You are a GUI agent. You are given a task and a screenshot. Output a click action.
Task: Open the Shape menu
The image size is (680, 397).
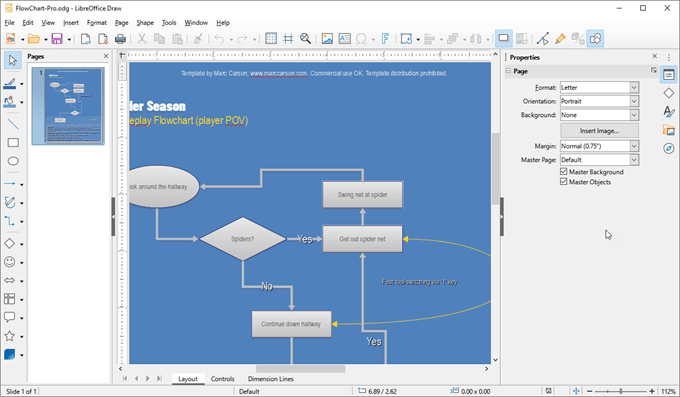(145, 23)
